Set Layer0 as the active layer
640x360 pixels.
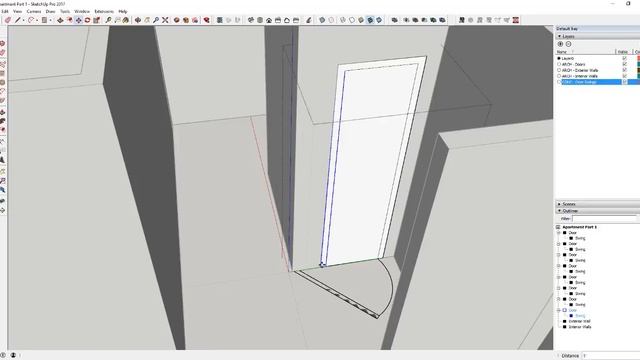pos(559,58)
